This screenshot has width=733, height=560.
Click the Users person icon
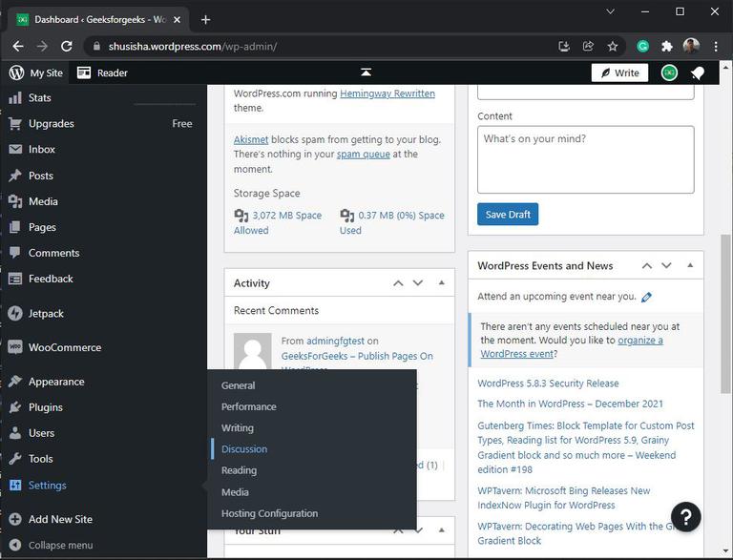15,433
